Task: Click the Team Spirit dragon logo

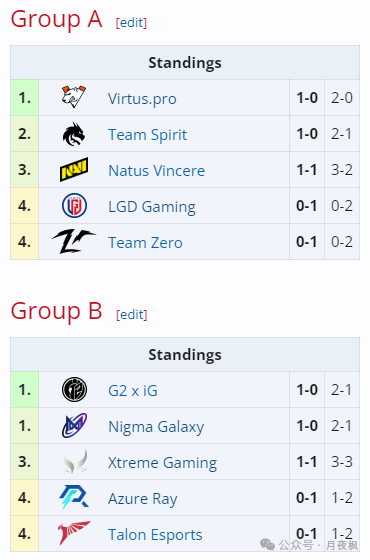Action: click(x=74, y=134)
